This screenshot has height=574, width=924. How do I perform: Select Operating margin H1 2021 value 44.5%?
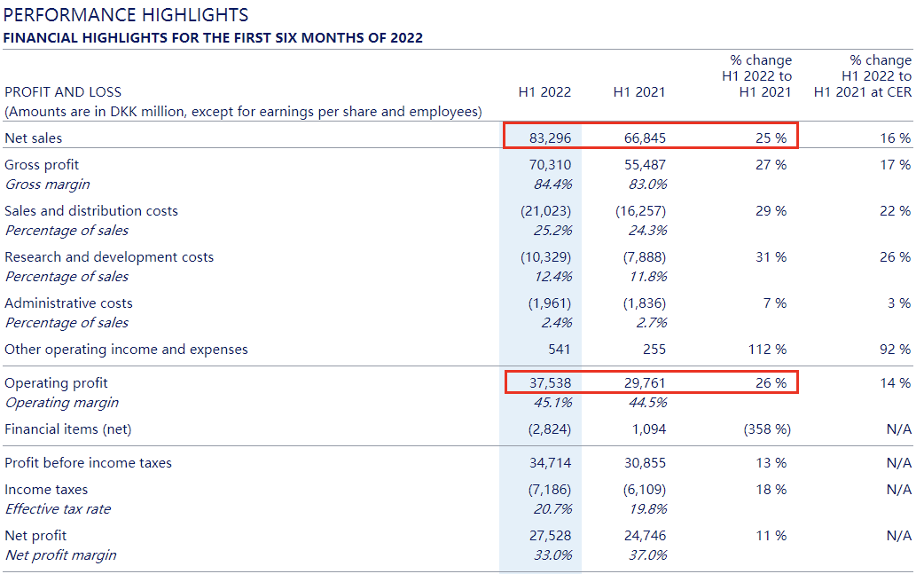[x=647, y=403]
